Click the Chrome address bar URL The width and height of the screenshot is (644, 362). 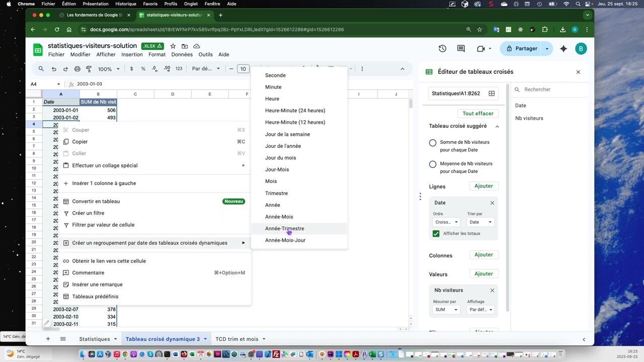point(217,29)
